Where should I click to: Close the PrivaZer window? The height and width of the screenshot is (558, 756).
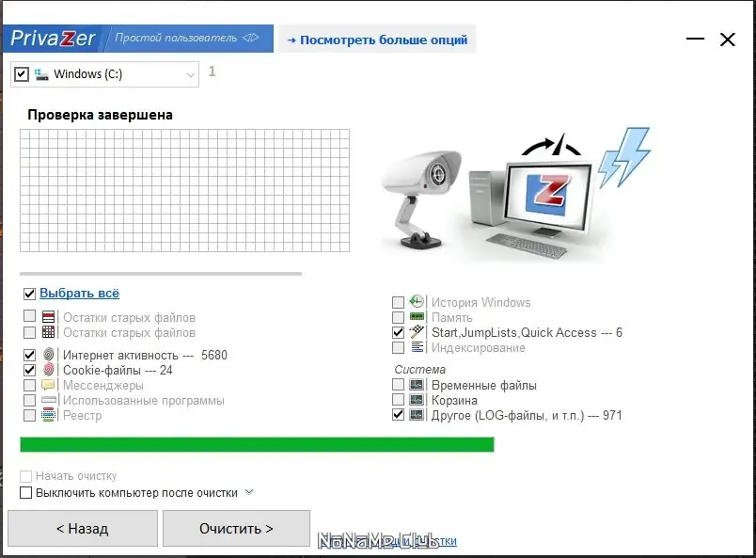(728, 40)
